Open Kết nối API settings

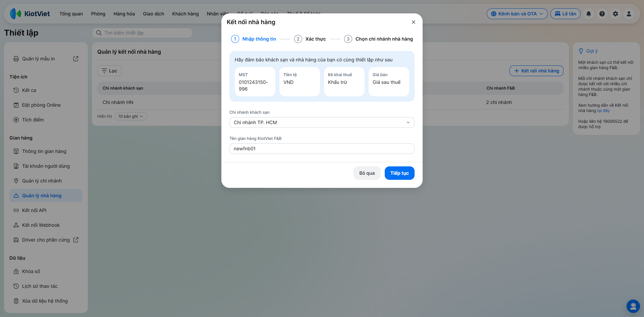(46, 210)
